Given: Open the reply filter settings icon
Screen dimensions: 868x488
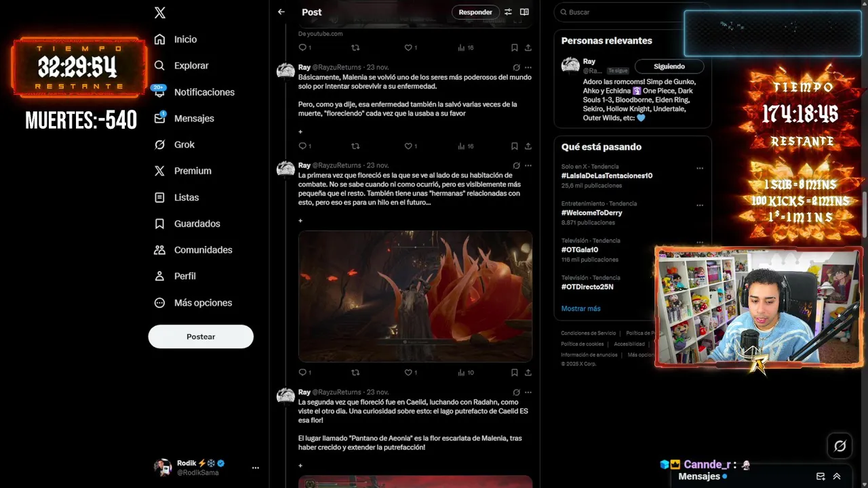Looking at the screenshot, I should coord(508,12).
